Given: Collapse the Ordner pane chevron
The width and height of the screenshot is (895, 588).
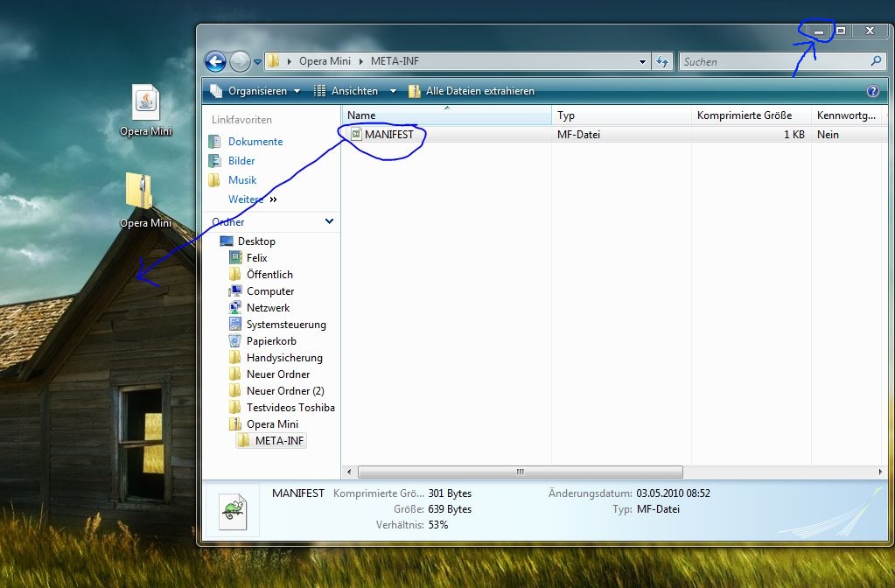Looking at the screenshot, I should [329, 221].
